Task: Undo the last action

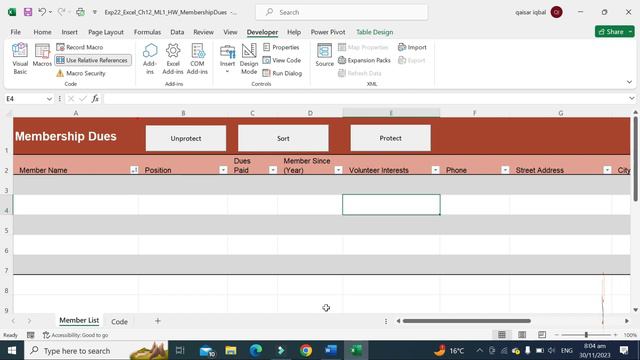Action: pos(42,12)
